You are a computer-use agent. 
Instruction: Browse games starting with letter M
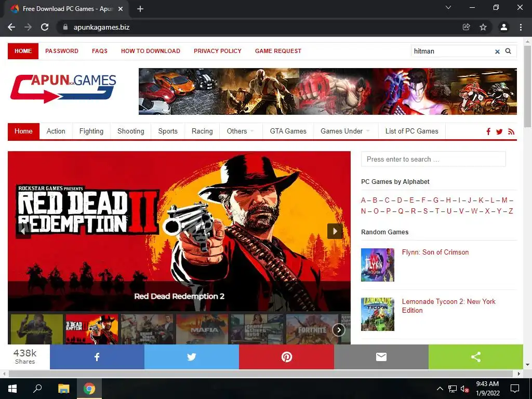point(504,200)
